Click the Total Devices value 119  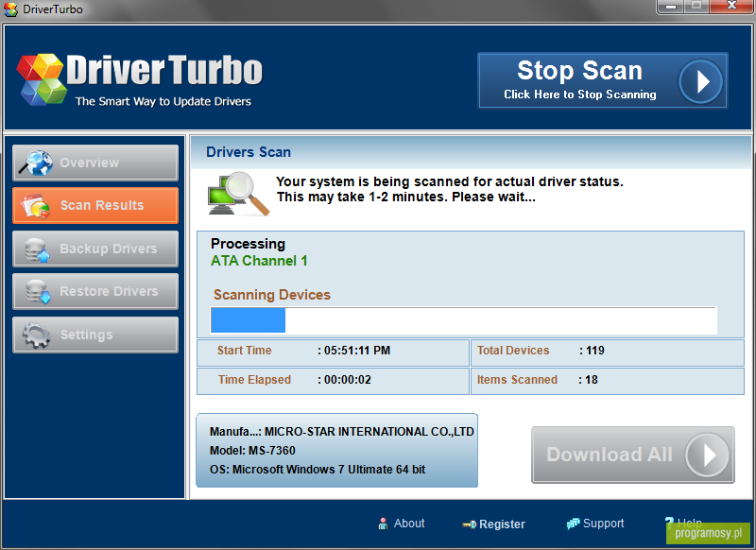coord(595,351)
